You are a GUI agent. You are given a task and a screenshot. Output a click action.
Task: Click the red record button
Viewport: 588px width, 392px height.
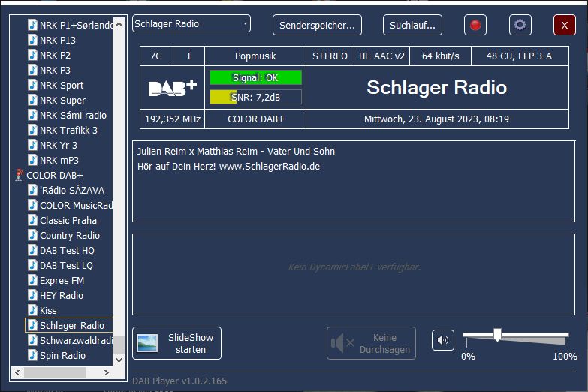coord(475,25)
